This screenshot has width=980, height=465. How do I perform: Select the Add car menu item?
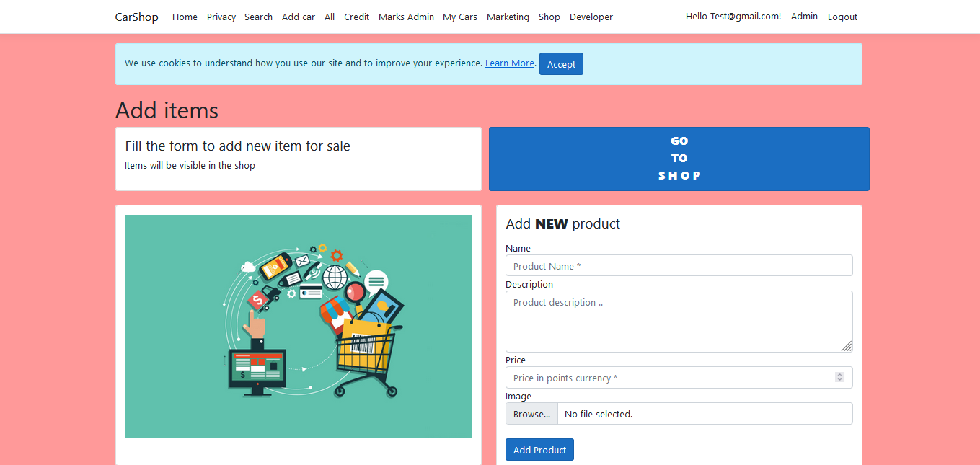[298, 17]
